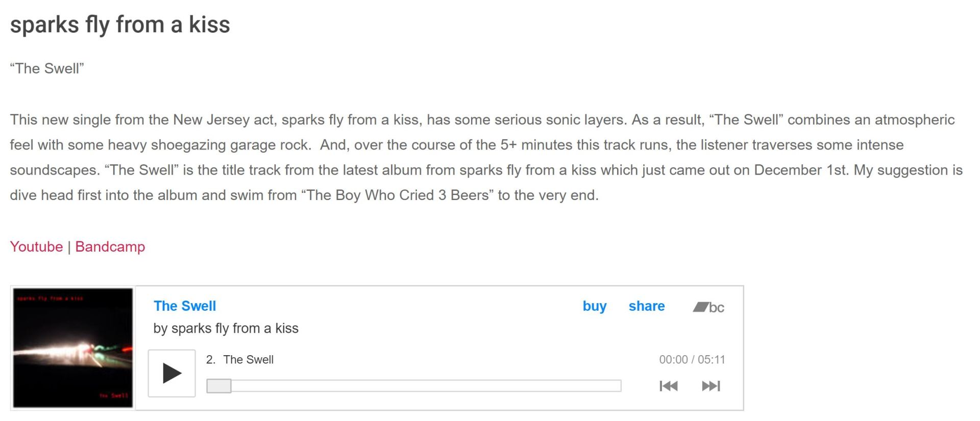
Task: Click the "sparks fly from a kiss" heading
Action: point(120,24)
